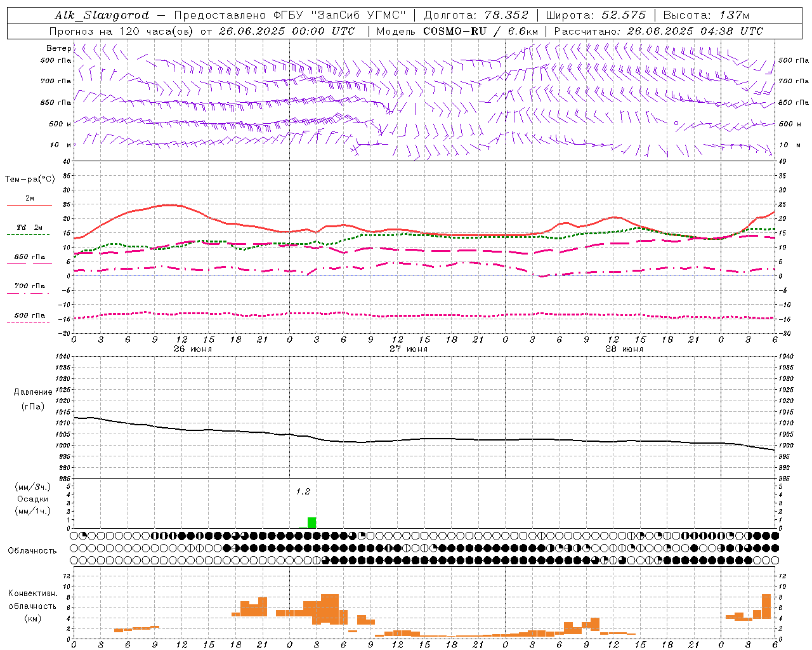Click the 850 гПа temperature legend label
812x650 pixels.
(30, 257)
